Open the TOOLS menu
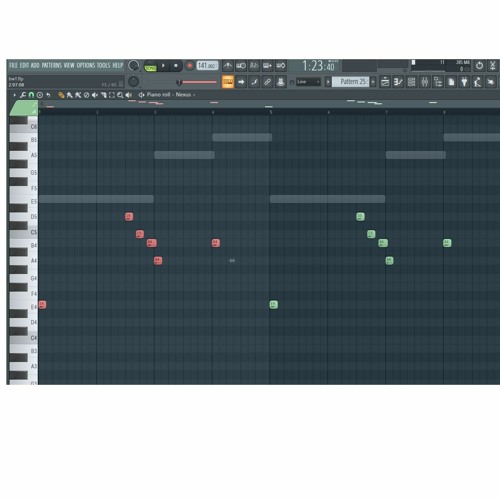This screenshot has width=500, height=500. (103, 65)
